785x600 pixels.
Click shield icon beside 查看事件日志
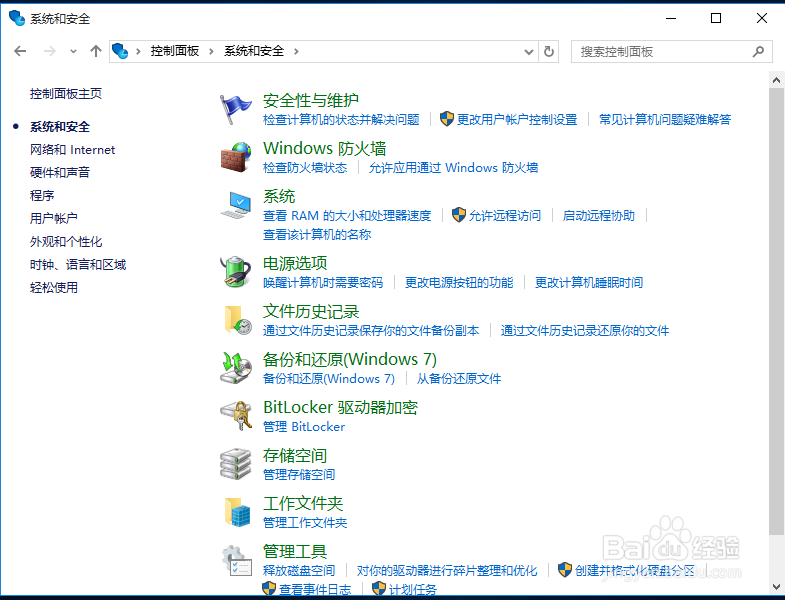point(269,588)
